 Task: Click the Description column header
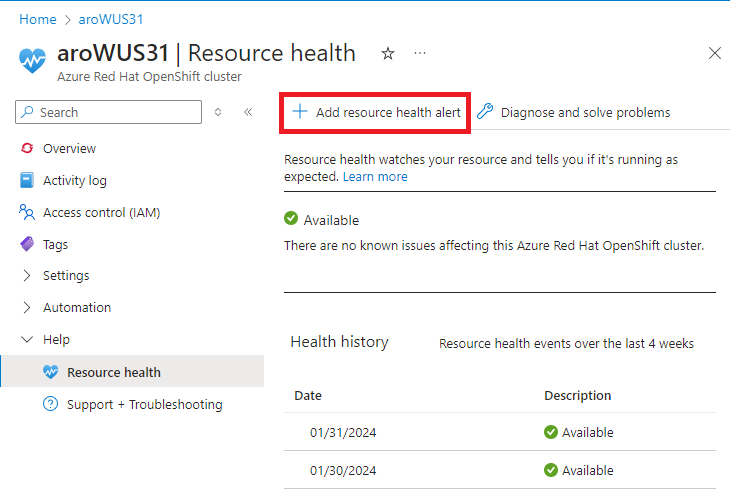pos(578,395)
